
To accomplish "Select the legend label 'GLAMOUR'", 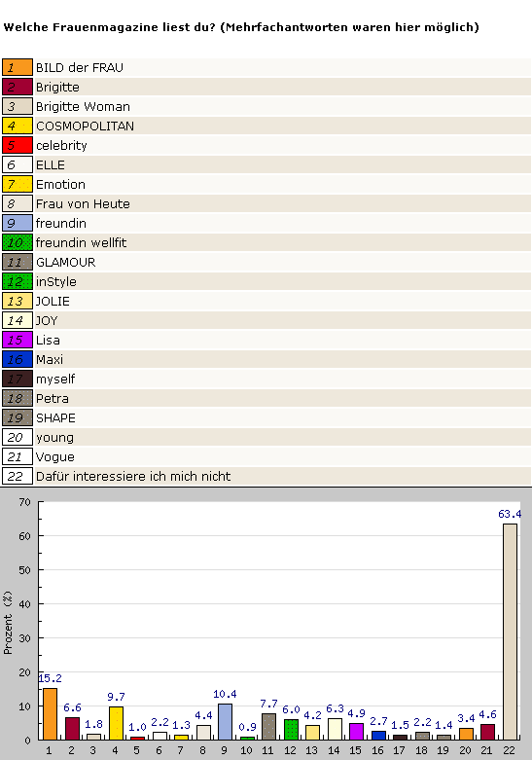I will [x=66, y=262].
